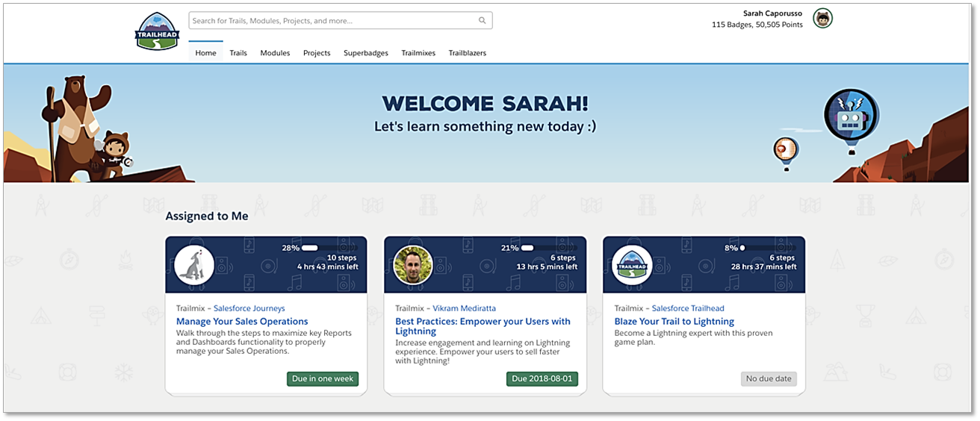Click the search magnifier icon

click(483, 21)
